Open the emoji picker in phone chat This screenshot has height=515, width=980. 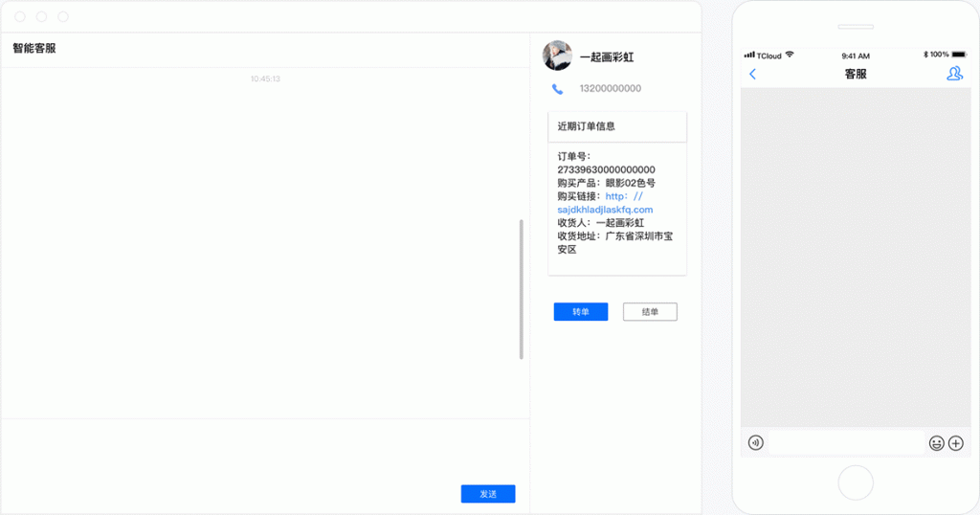pos(936,442)
